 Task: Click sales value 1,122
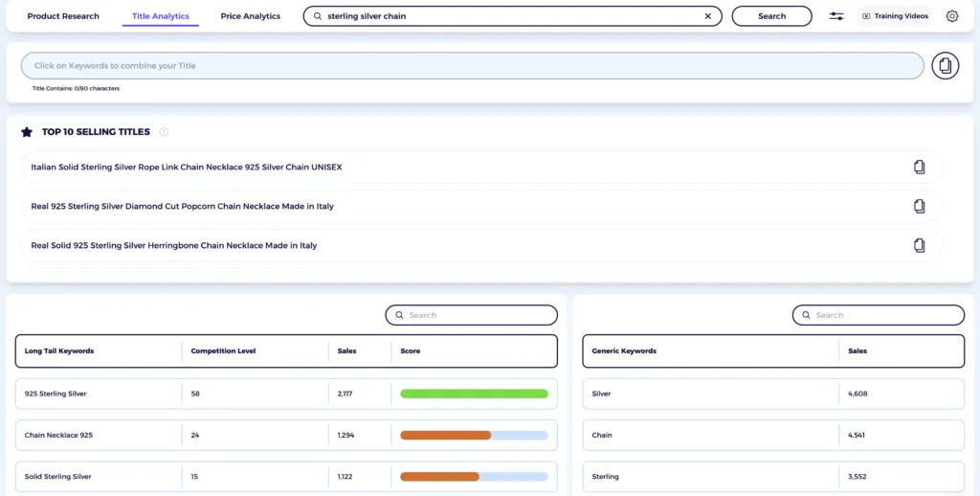coord(345,477)
